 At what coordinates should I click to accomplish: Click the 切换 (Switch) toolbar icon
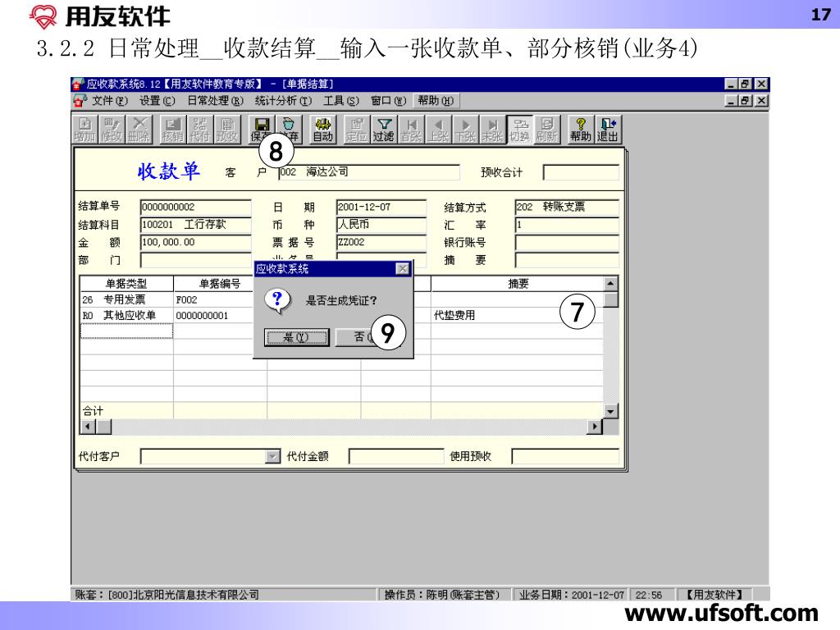(x=519, y=130)
